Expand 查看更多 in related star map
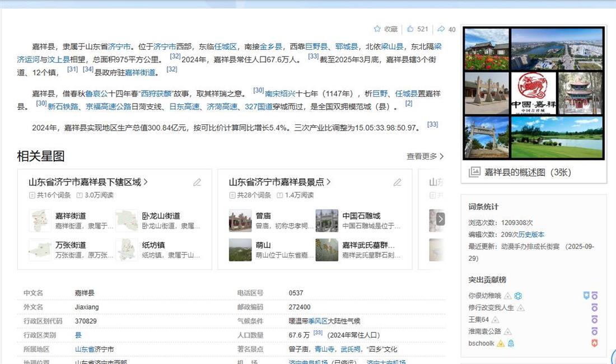 [x=425, y=157]
